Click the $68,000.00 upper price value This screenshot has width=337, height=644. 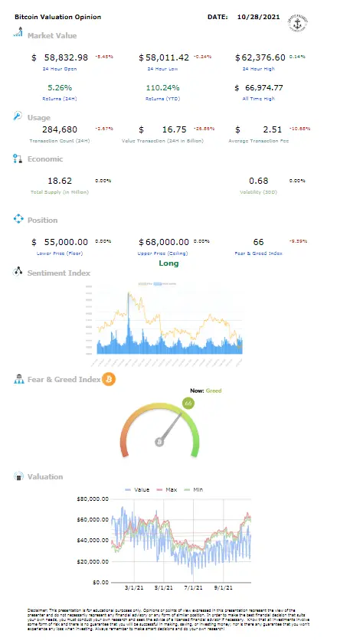point(164,242)
